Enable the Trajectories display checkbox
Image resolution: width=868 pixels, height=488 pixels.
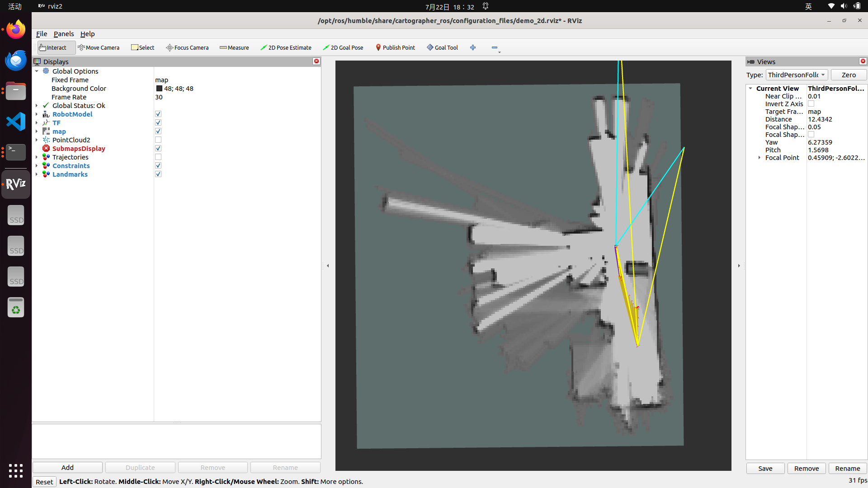(158, 157)
